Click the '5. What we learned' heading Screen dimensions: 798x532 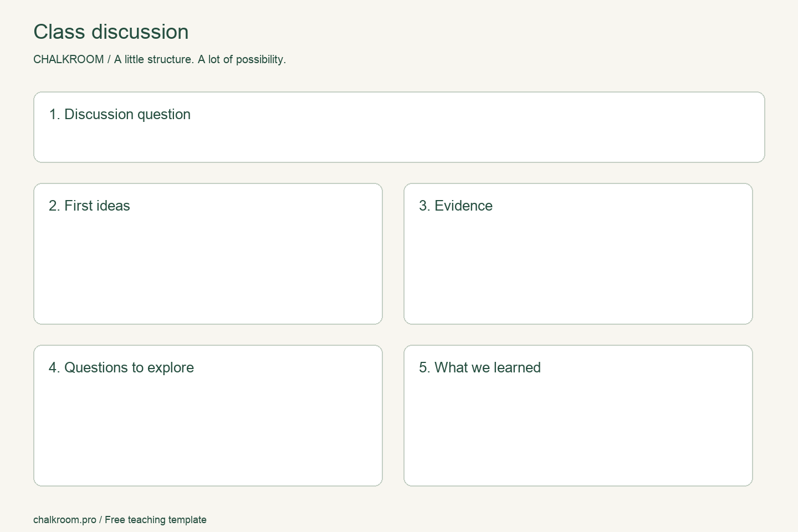(480, 367)
